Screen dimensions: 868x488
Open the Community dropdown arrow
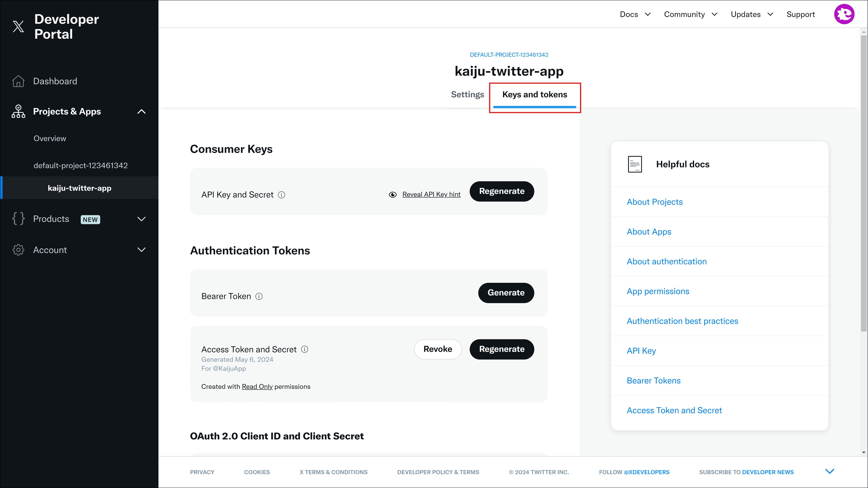(x=714, y=14)
